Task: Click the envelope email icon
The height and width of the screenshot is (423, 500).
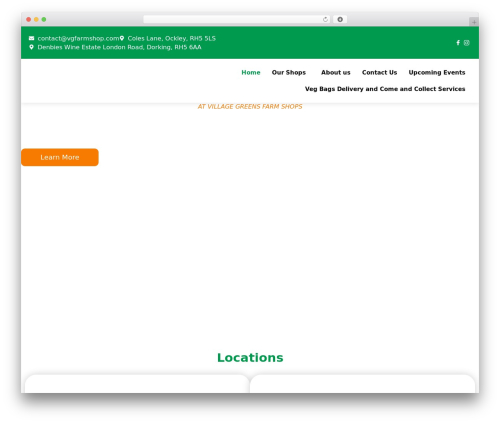Action: 31,38
